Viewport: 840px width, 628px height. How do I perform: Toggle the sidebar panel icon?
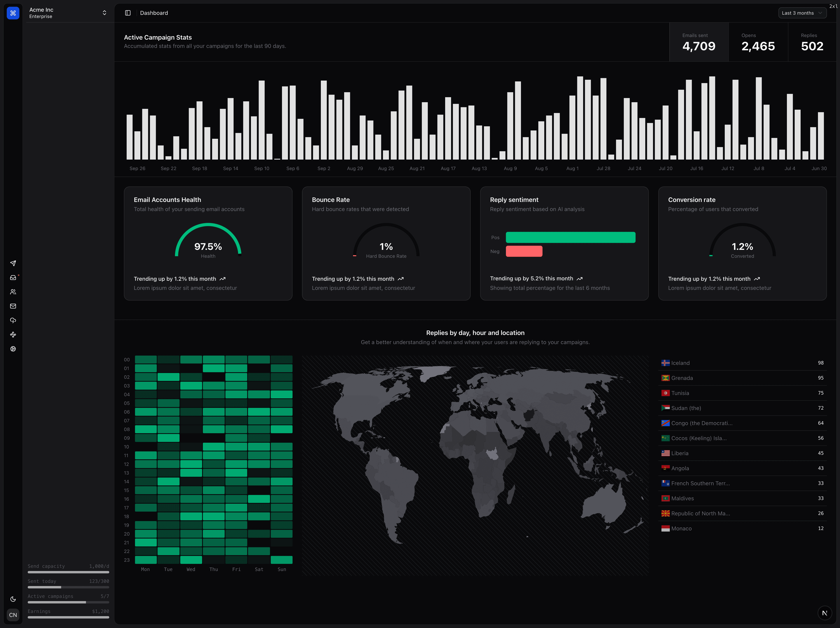tap(128, 13)
